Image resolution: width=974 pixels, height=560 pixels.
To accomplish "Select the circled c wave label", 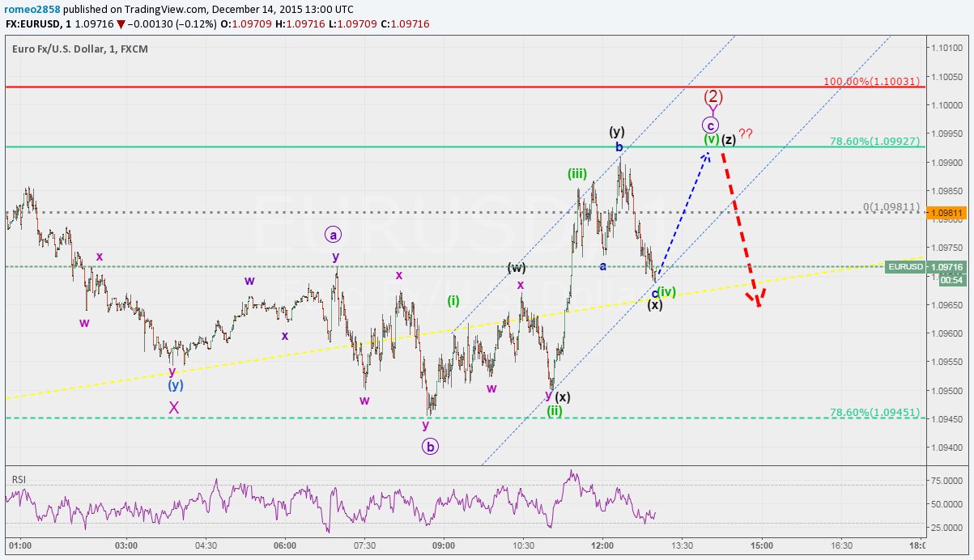I will (709, 125).
